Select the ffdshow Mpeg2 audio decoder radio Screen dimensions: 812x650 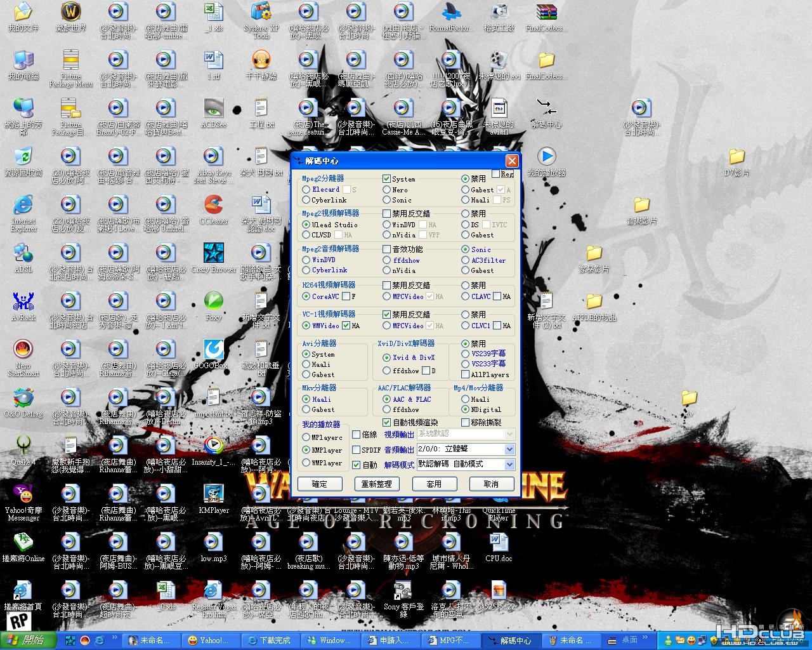pos(387,260)
